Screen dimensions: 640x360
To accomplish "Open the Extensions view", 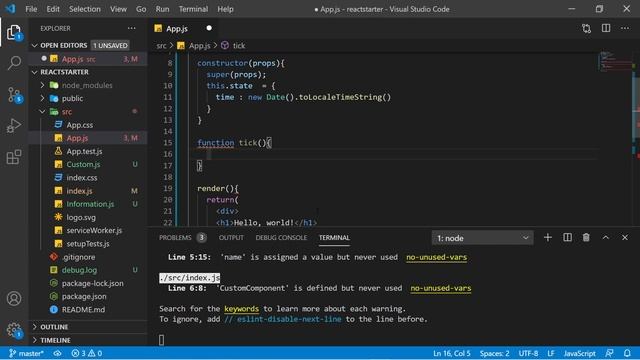I will click(14, 157).
